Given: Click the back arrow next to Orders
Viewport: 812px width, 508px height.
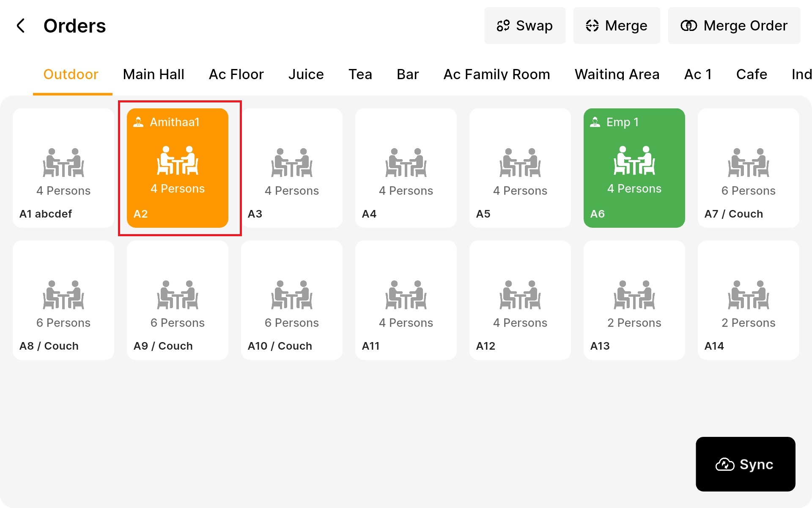Looking at the screenshot, I should (x=21, y=25).
